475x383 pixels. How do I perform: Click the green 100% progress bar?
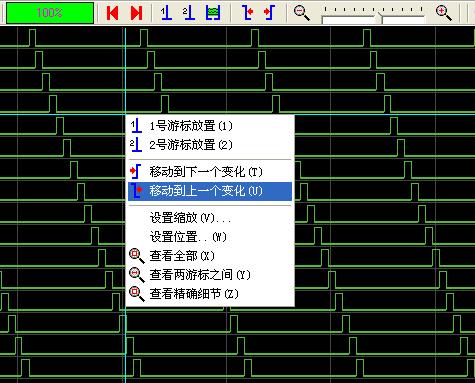(50, 13)
